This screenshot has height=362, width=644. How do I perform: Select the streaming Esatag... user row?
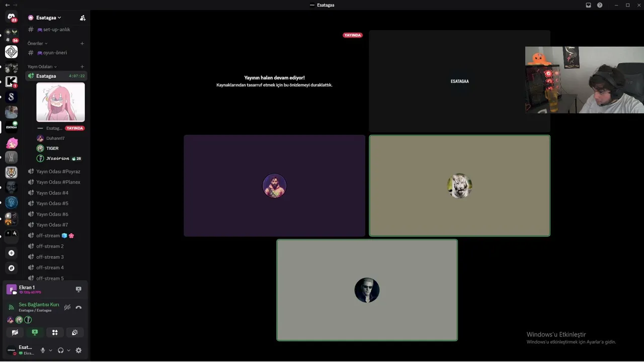click(60, 128)
